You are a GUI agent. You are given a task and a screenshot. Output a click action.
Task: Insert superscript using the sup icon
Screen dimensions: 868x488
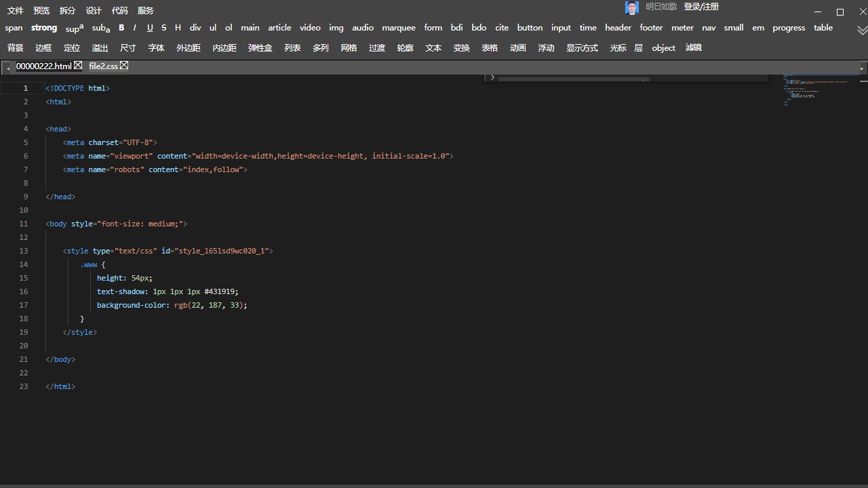pos(74,28)
